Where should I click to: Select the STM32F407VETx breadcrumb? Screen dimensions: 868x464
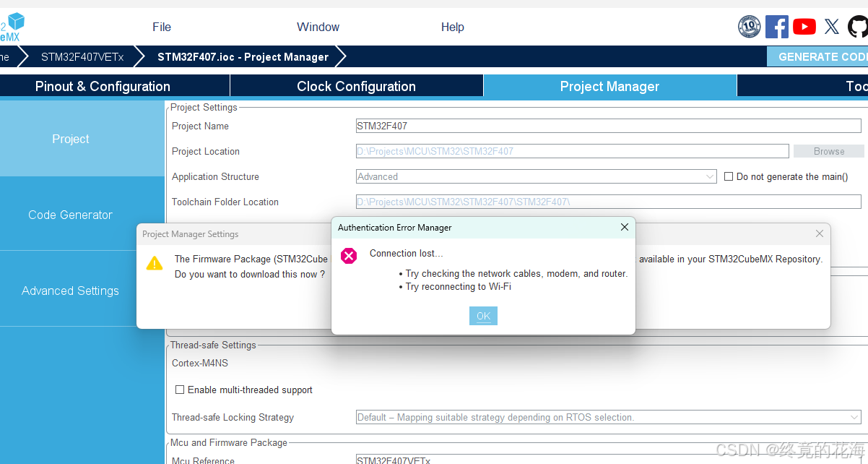coord(82,56)
